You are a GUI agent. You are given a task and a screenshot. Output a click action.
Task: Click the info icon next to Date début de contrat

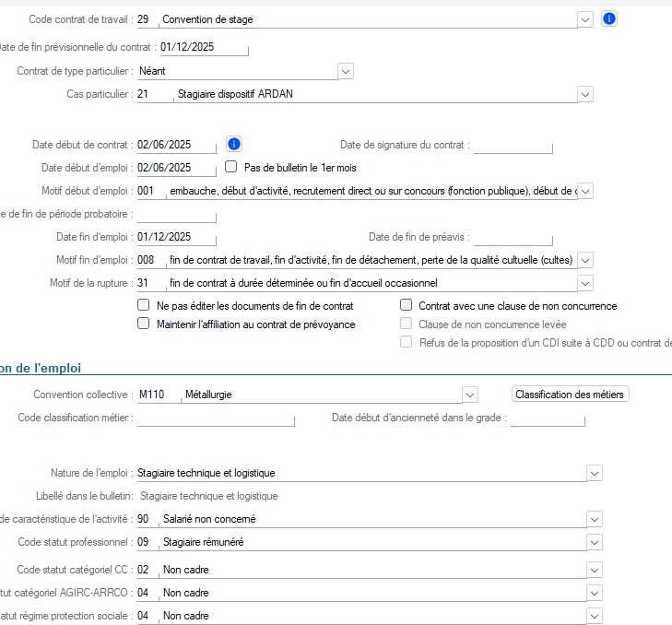[234, 144]
